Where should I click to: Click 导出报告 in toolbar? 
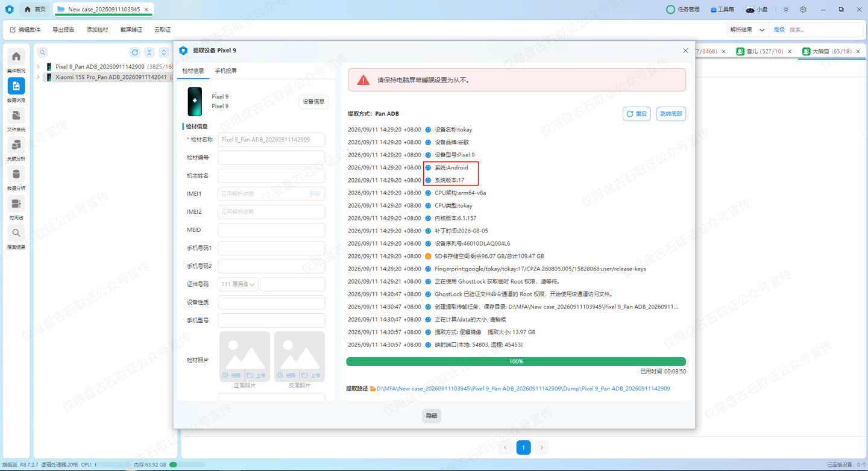click(63, 30)
